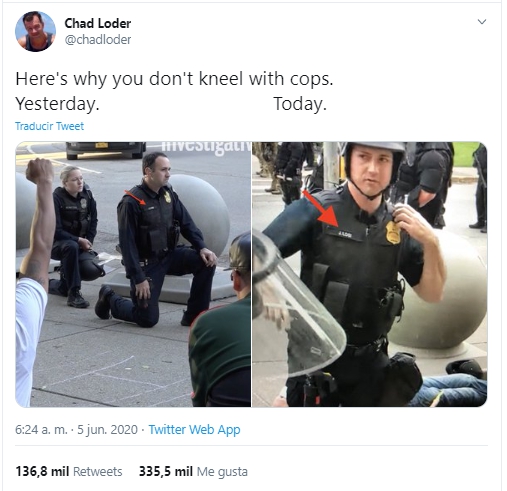Click the Me gusta label text
The height and width of the screenshot is (491, 507).
click(222, 472)
